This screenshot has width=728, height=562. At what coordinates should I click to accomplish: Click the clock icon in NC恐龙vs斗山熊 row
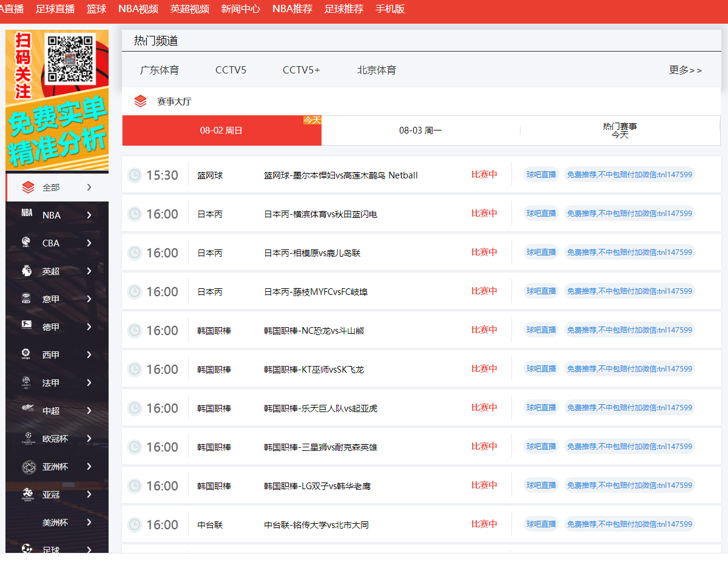point(135,331)
